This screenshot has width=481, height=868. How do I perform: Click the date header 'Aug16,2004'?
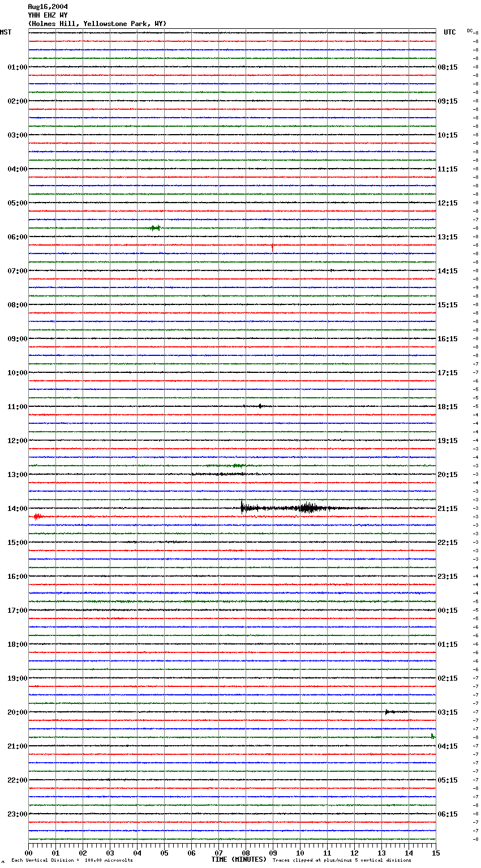pos(48,7)
